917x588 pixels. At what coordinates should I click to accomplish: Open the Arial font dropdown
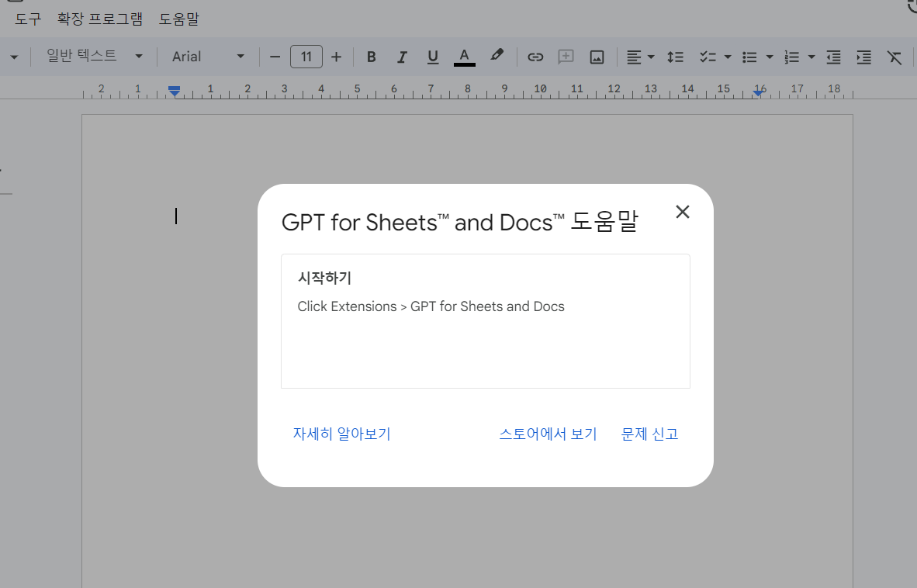(208, 57)
